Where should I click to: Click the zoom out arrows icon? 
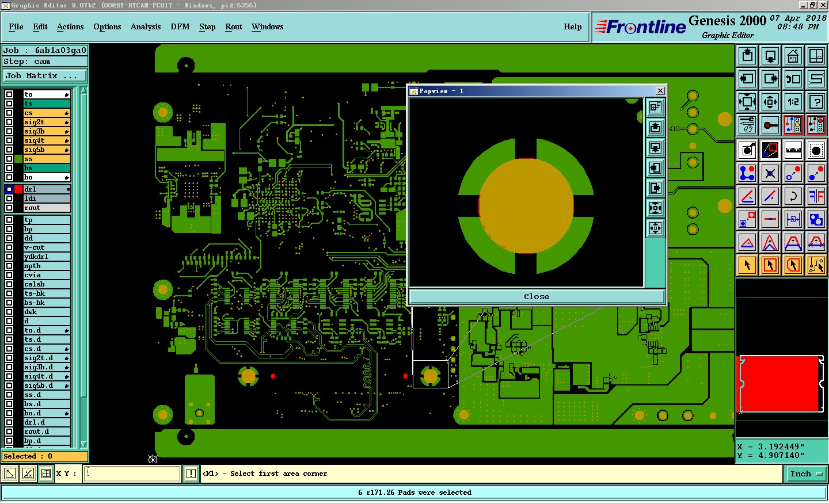770,102
